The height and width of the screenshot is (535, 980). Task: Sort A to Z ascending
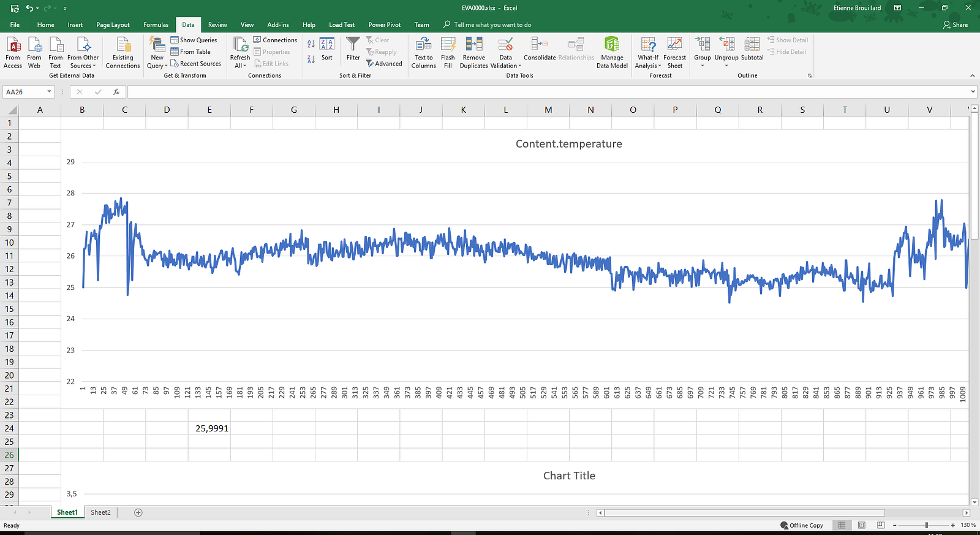(311, 44)
